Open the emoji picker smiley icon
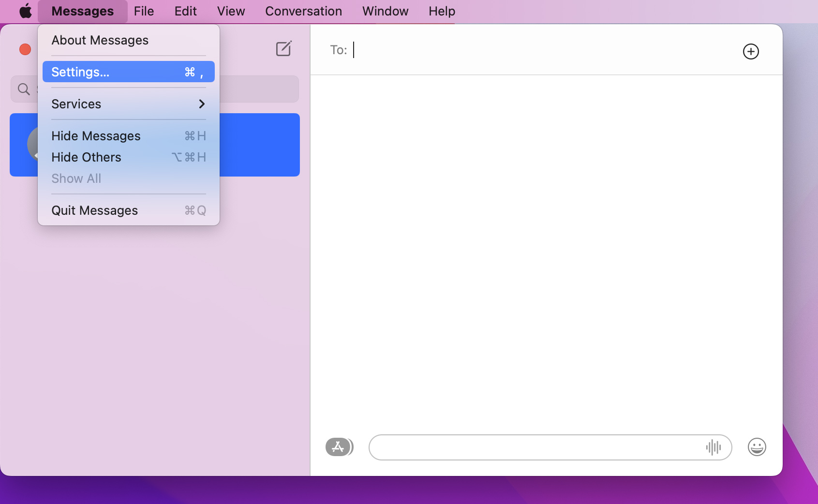The height and width of the screenshot is (504, 818). click(x=757, y=447)
